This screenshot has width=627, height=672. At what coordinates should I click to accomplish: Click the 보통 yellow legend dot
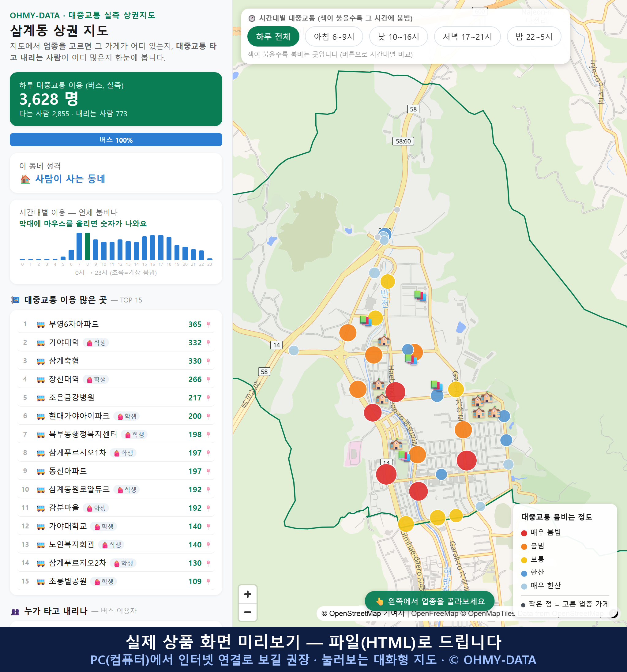[x=524, y=560]
